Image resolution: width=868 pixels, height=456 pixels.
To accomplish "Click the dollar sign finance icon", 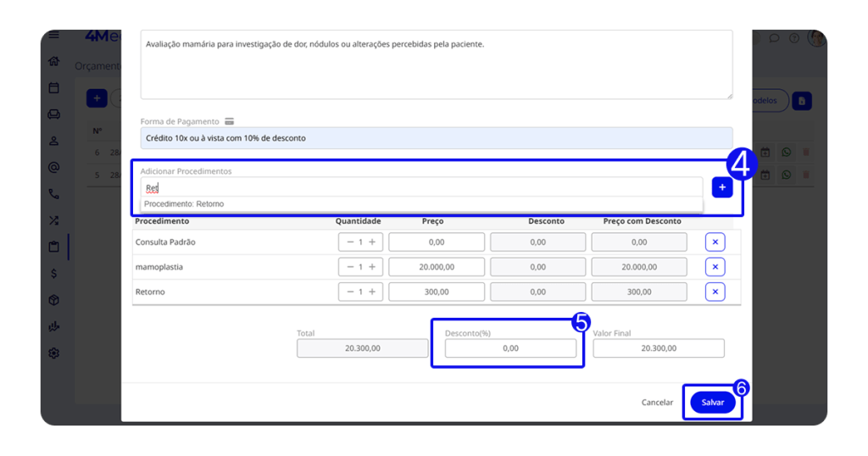I will point(54,274).
